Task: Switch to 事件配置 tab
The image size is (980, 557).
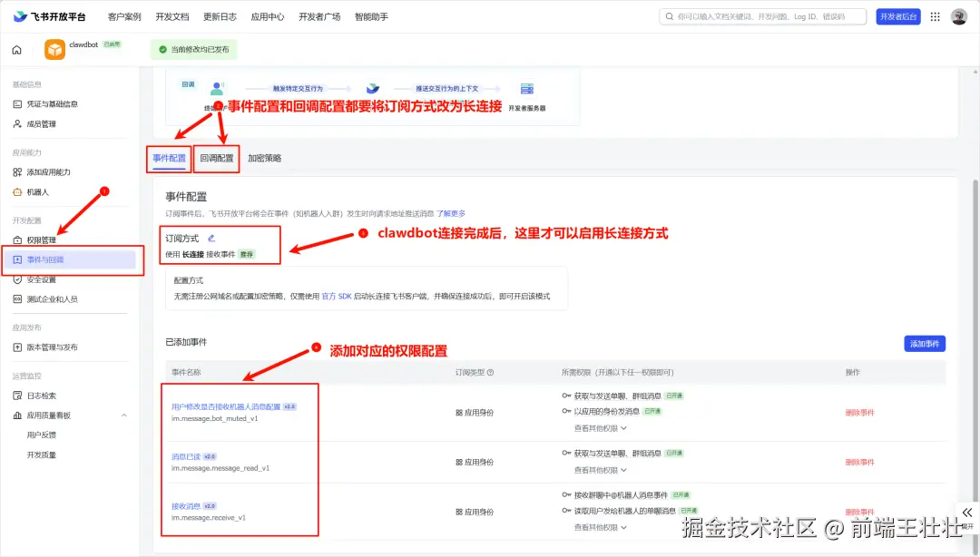Action: click(x=169, y=158)
